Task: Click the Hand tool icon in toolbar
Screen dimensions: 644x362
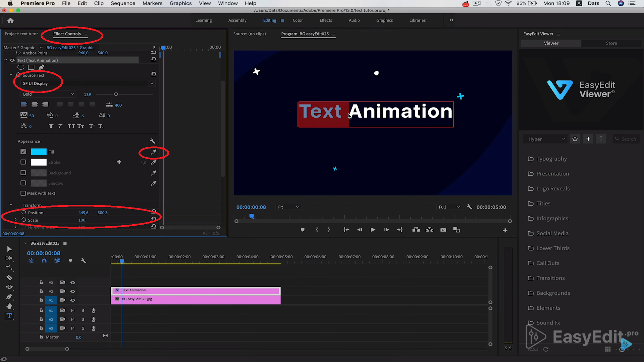Action: tap(9, 306)
